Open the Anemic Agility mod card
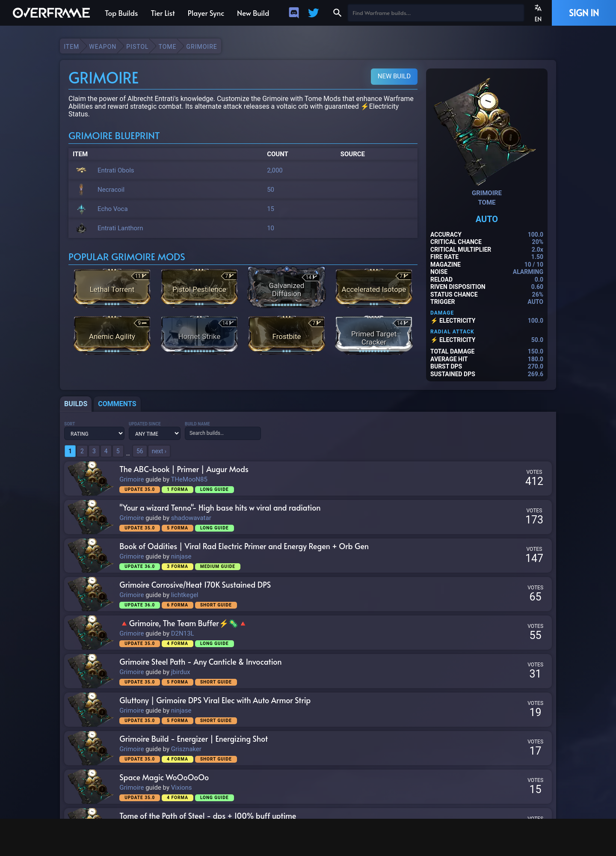The width and height of the screenshot is (616, 856). pyautogui.click(x=112, y=335)
